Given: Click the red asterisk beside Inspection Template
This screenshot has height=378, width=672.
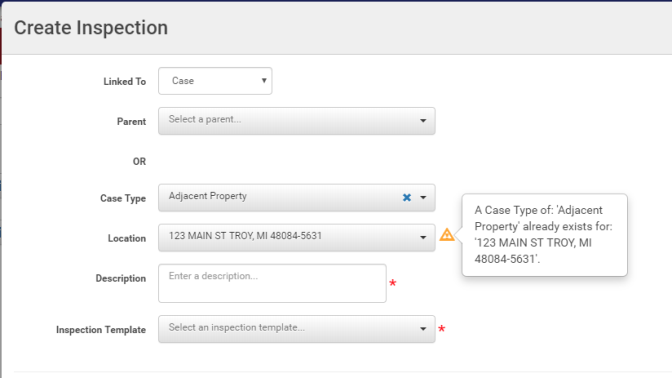Looking at the screenshot, I should pos(441,329).
